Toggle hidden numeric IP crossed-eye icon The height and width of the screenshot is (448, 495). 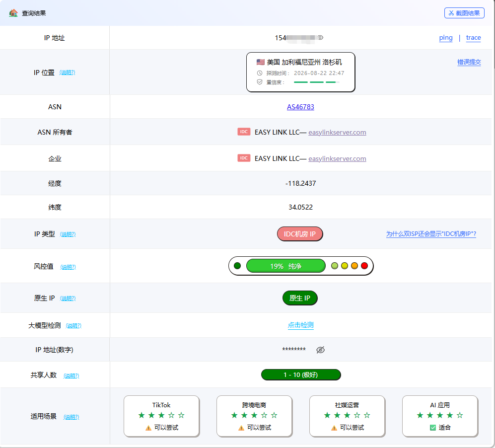320,350
